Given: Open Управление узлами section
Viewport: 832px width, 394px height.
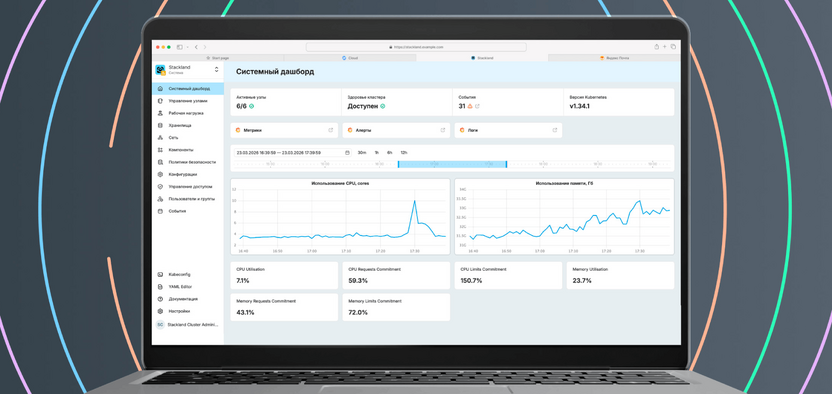Looking at the screenshot, I should [188, 101].
